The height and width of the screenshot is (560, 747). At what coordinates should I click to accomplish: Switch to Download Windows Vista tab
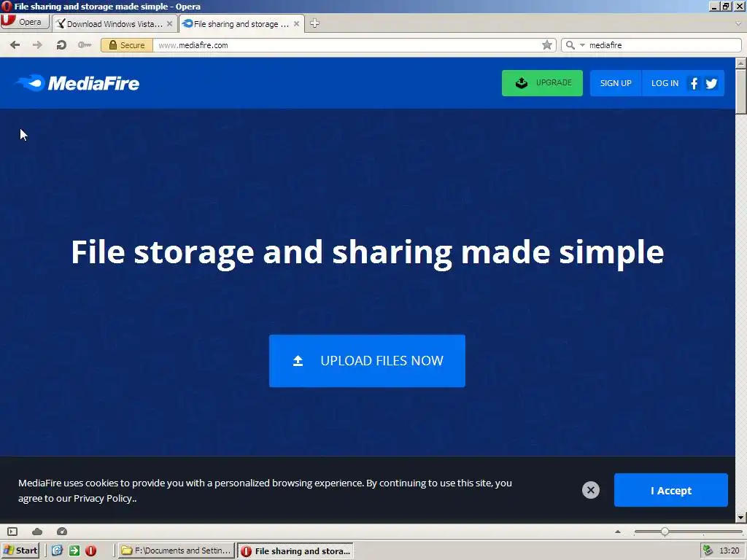115,24
